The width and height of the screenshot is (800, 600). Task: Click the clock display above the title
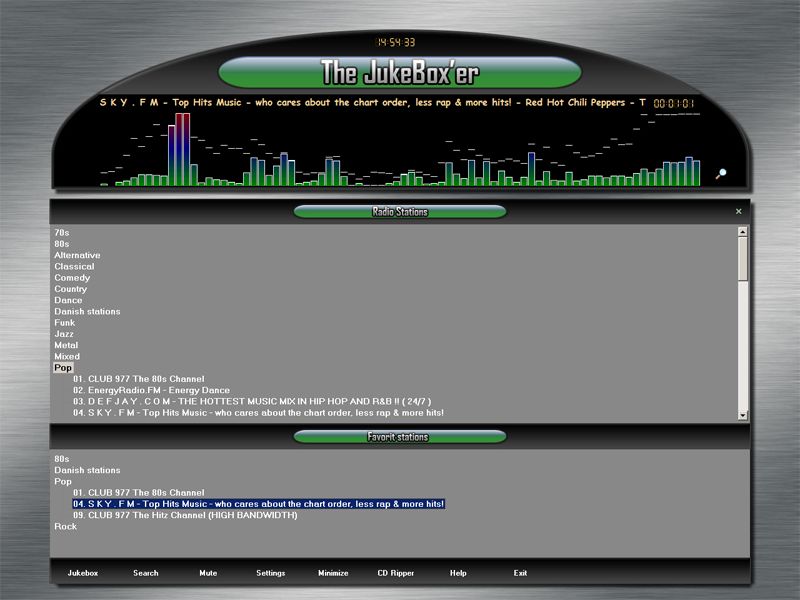pyautogui.click(x=395, y=42)
